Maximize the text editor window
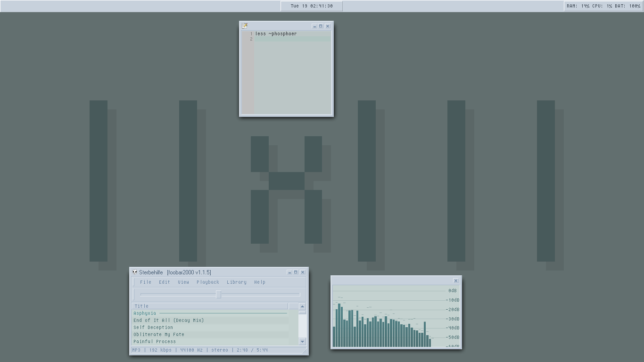 tap(321, 26)
